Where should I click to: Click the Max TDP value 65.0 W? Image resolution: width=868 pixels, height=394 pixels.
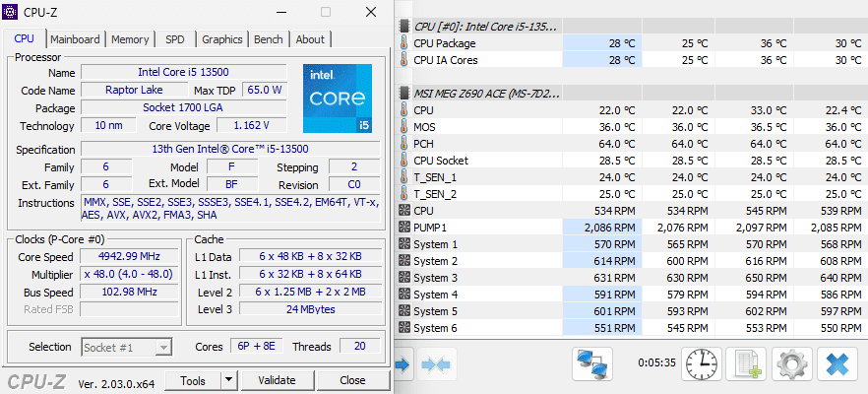point(265,90)
